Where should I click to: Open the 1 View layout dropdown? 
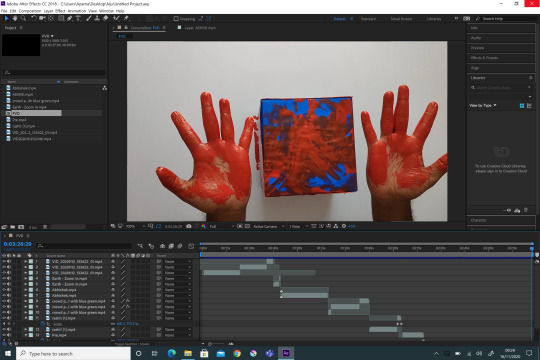click(298, 226)
